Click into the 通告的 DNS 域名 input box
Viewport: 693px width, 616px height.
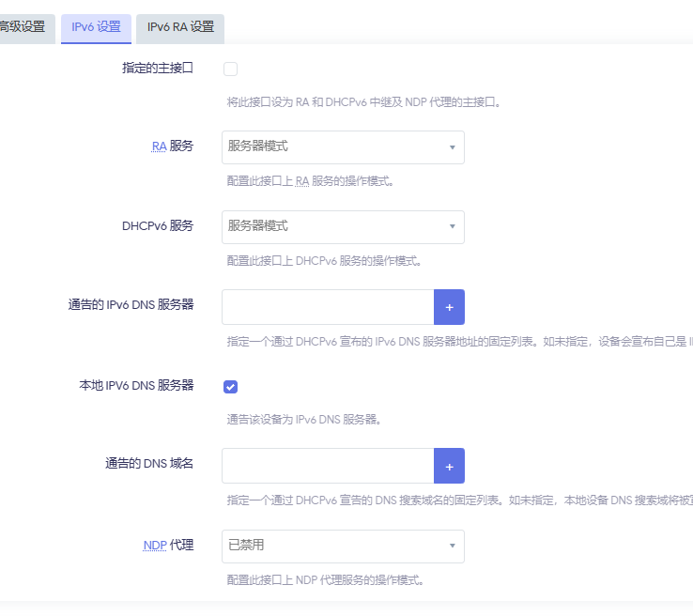[x=328, y=466]
